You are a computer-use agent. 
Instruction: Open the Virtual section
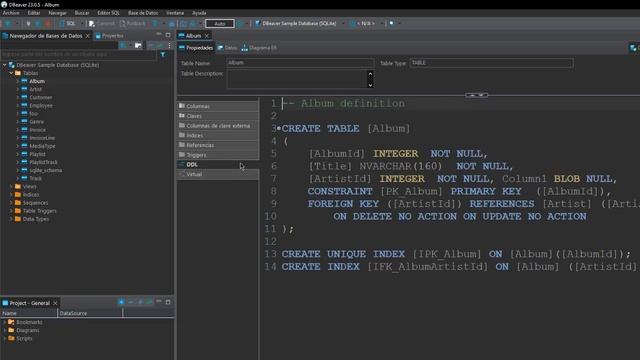click(x=218, y=174)
